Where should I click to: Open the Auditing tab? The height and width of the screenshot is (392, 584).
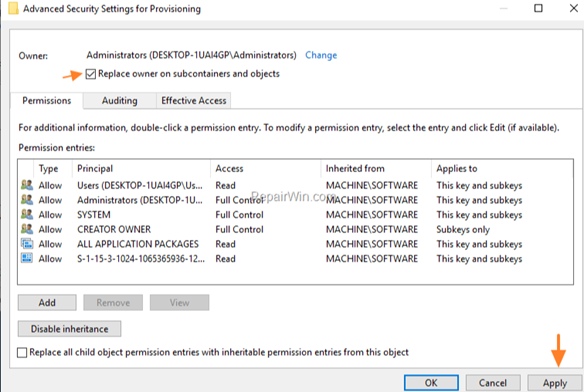pos(120,101)
